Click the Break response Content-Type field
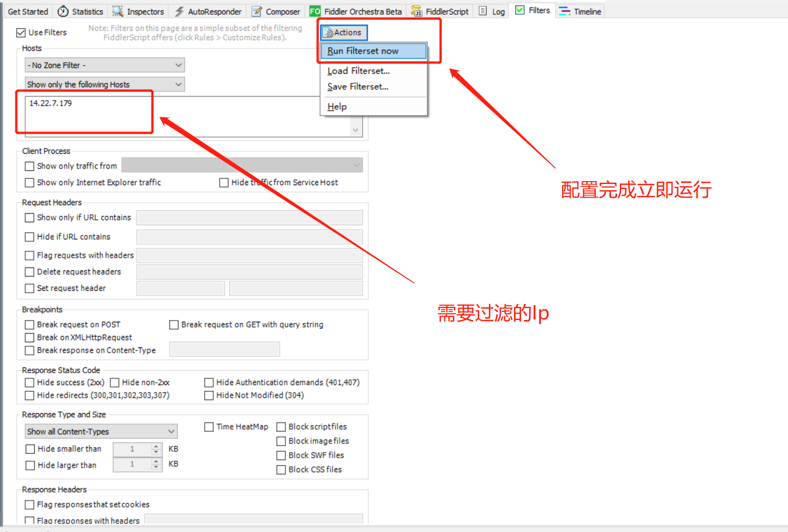Screen dimensions: 788x532 tap(225, 349)
